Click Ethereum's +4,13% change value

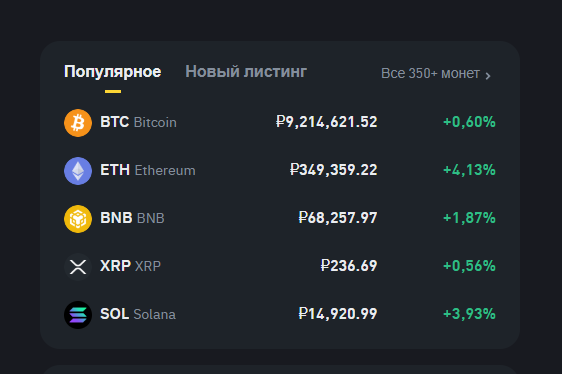[x=469, y=170]
